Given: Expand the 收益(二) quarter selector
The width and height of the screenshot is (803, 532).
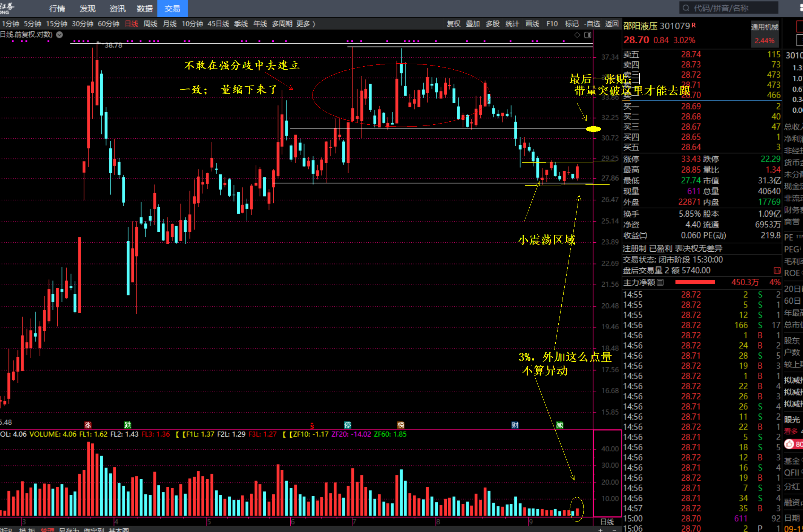Looking at the screenshot, I should pyautogui.click(x=635, y=235).
